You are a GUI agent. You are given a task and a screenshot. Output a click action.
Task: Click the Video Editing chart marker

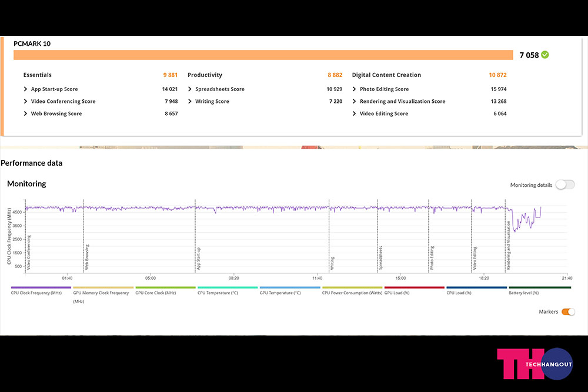[475, 258]
